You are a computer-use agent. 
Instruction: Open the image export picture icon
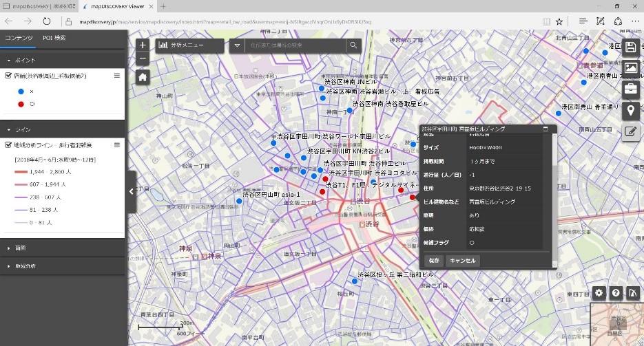[631, 68]
